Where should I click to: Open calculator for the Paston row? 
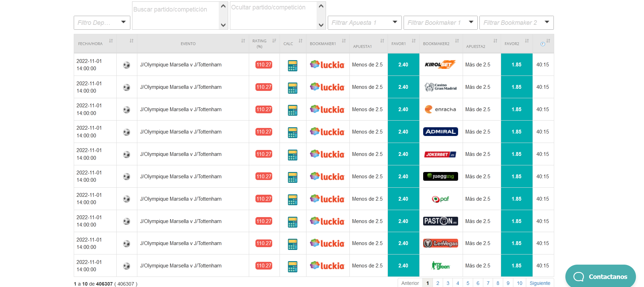pyautogui.click(x=292, y=222)
